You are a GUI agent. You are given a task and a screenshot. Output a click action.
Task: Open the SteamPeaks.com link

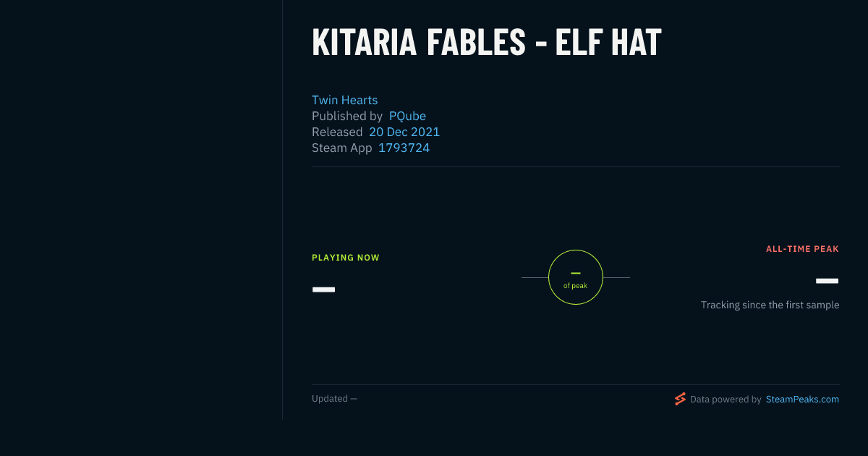point(802,399)
